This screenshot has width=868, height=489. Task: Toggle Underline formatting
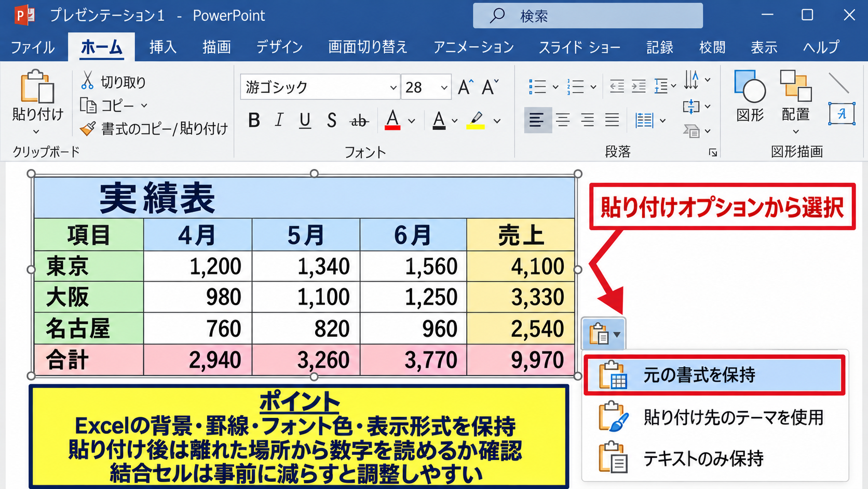pyautogui.click(x=305, y=121)
